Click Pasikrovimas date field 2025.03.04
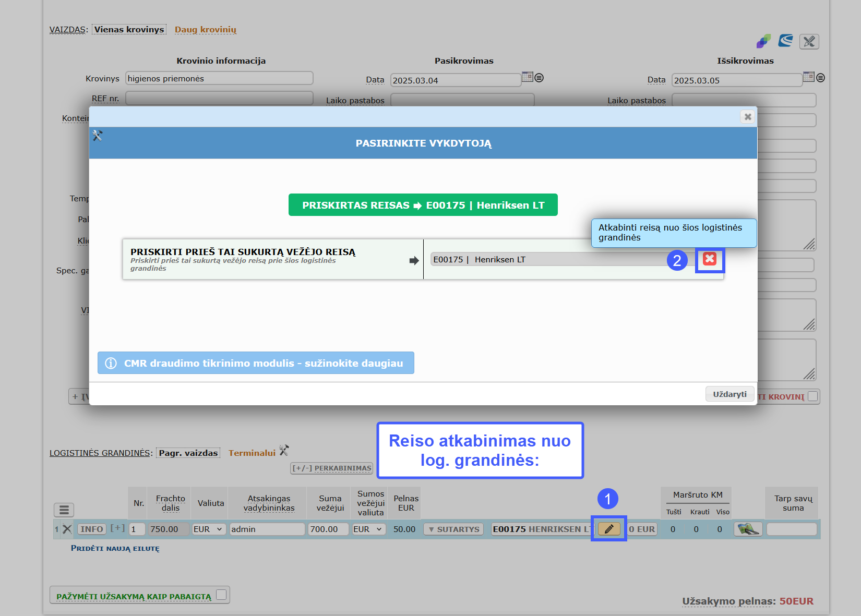861x616 pixels. pyautogui.click(x=456, y=80)
